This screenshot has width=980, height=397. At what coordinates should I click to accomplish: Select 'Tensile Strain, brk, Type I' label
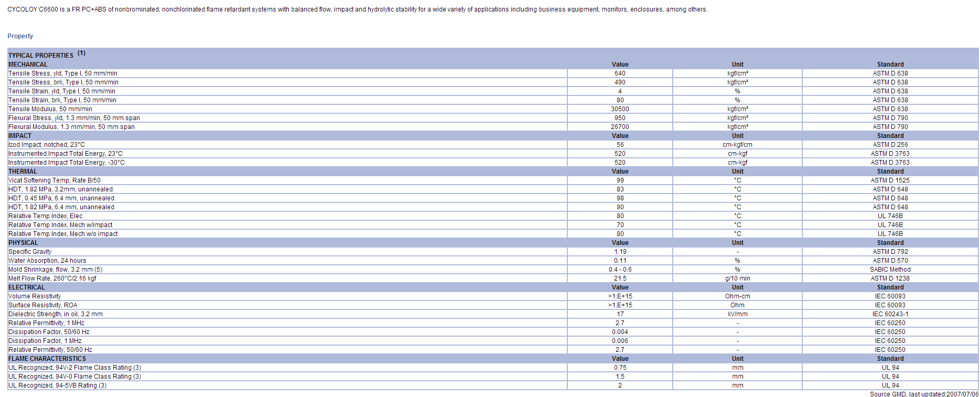(x=62, y=100)
